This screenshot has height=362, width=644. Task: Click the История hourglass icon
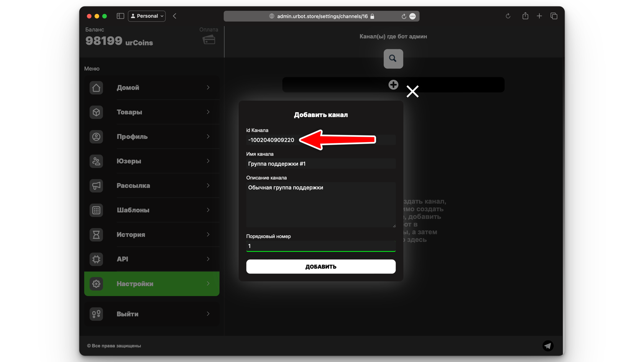click(x=96, y=235)
